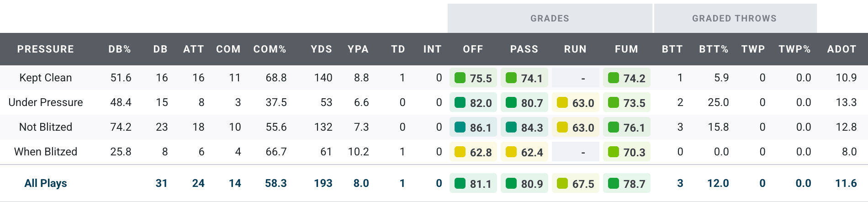The height and width of the screenshot is (202, 868).
Task: Click the Not Blitzed DB% value 74.2
Action: click(x=121, y=127)
